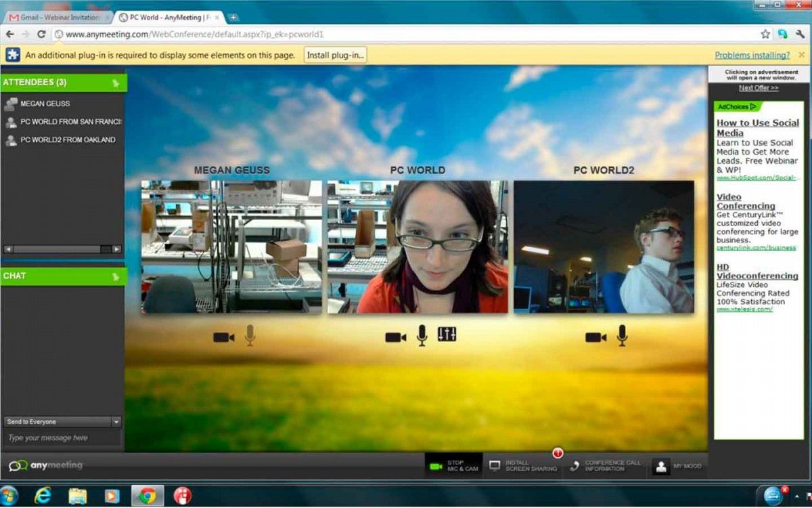This screenshot has width=812, height=508.
Task: Open a new browser tab
Action: click(233, 17)
